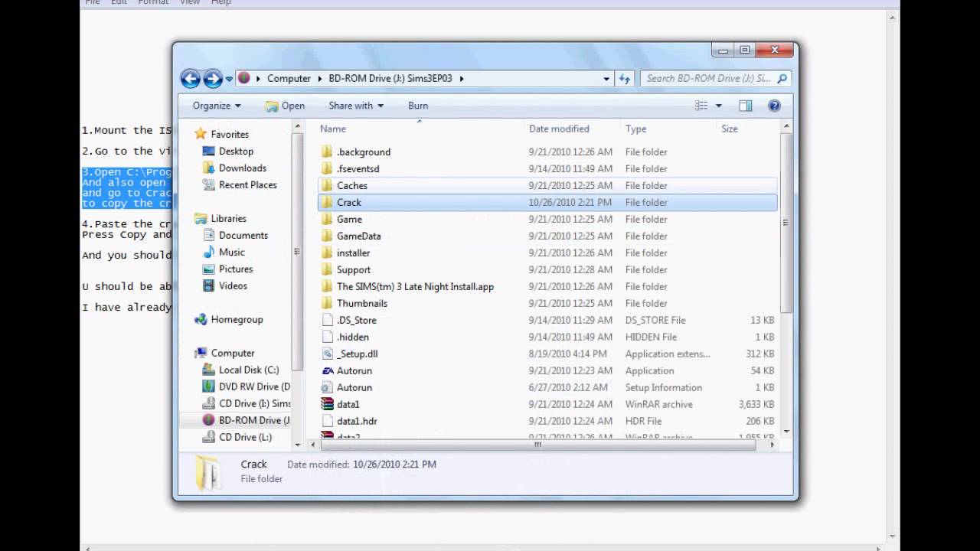The image size is (980, 551).
Task: Open Notepad's View menu
Action: coord(190,2)
